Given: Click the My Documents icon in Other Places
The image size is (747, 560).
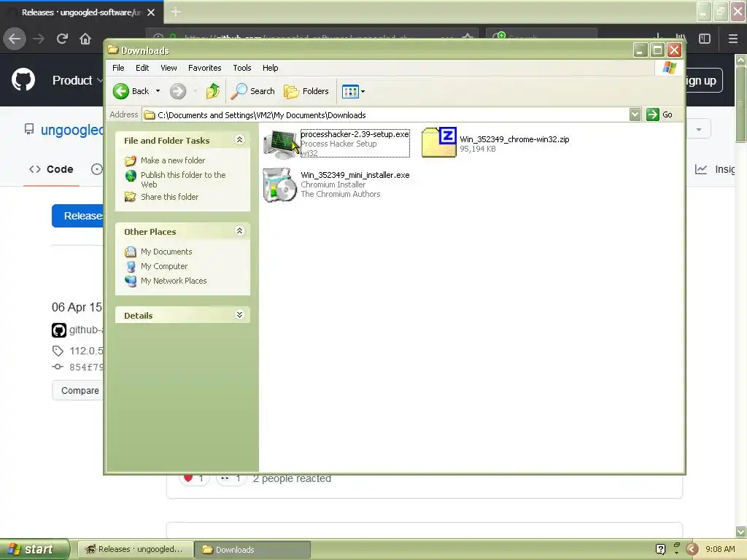Looking at the screenshot, I should tap(130, 252).
